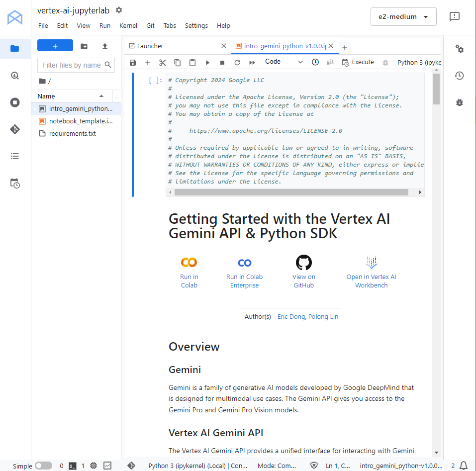Open the settings gear next to vertex-ai-jupyterlab
Screen dimensions: 476x471
click(119, 10)
